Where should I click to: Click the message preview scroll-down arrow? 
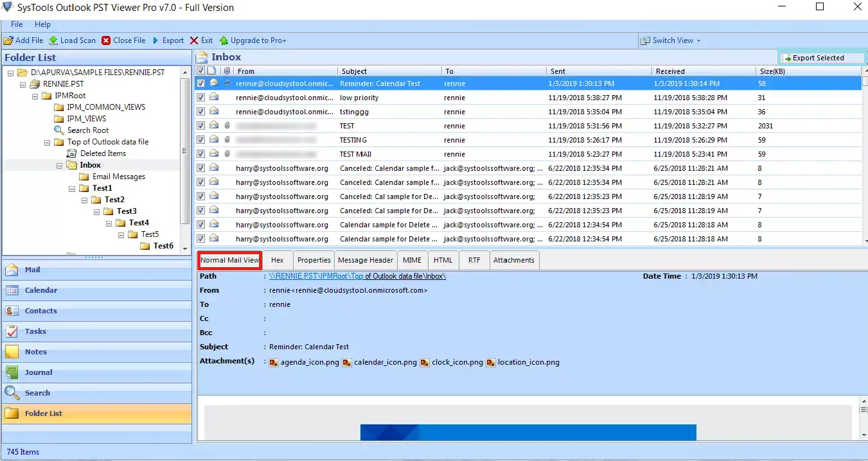(x=864, y=435)
